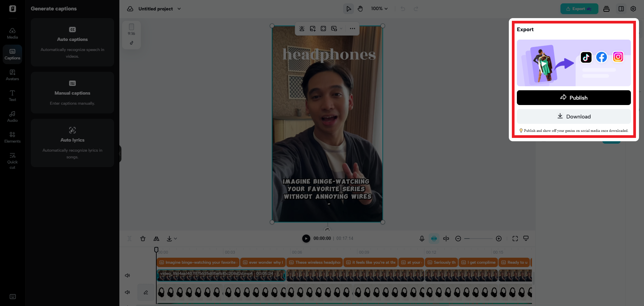Screen dimensions: 644x306
Task: Open the Text panel tab in the sidebar
Action: click(12, 96)
